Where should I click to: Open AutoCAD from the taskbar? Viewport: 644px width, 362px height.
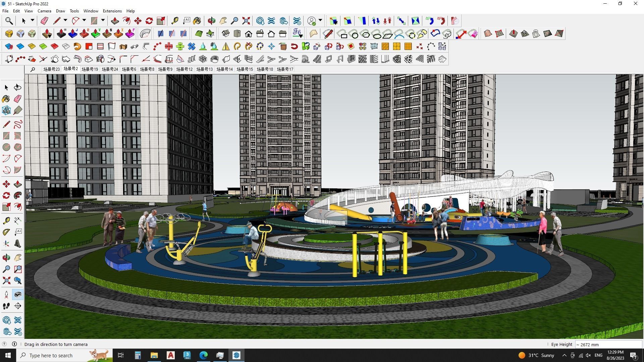[x=171, y=355]
